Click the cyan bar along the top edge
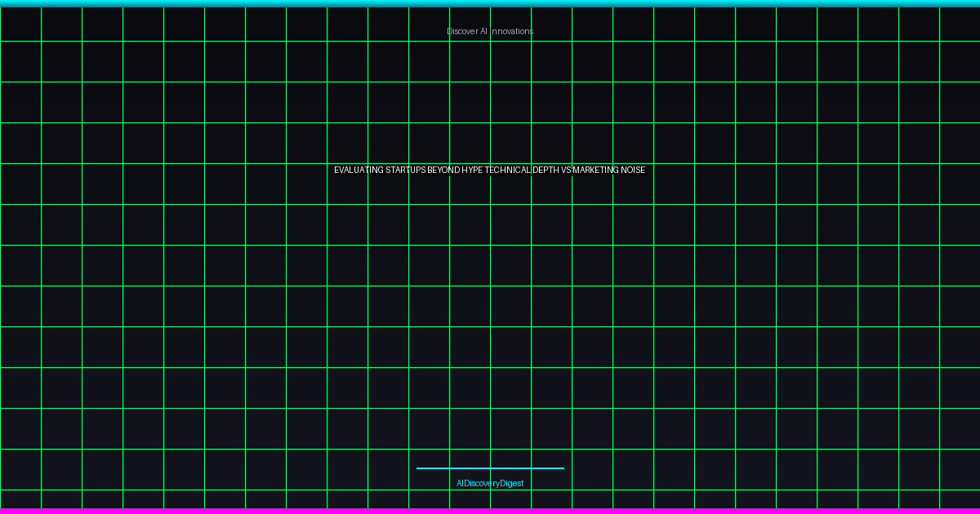Image resolution: width=980 pixels, height=514 pixels. pyautogui.click(x=490, y=3)
